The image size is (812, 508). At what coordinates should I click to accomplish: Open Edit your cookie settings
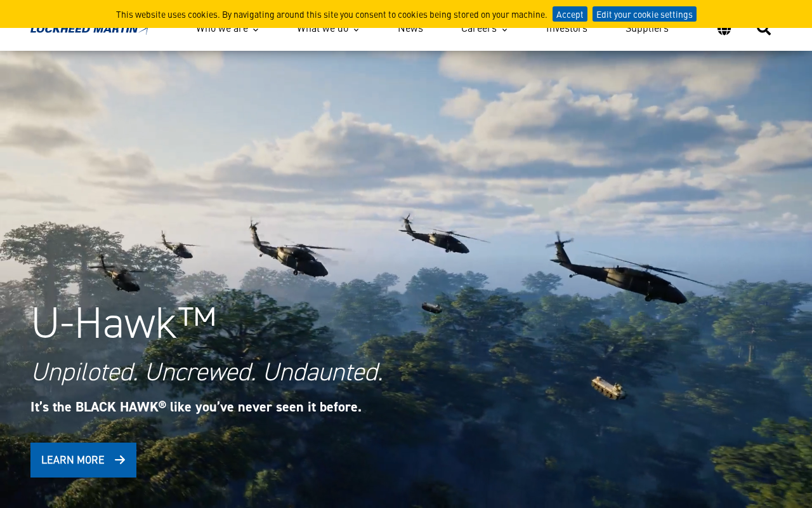coord(645,14)
